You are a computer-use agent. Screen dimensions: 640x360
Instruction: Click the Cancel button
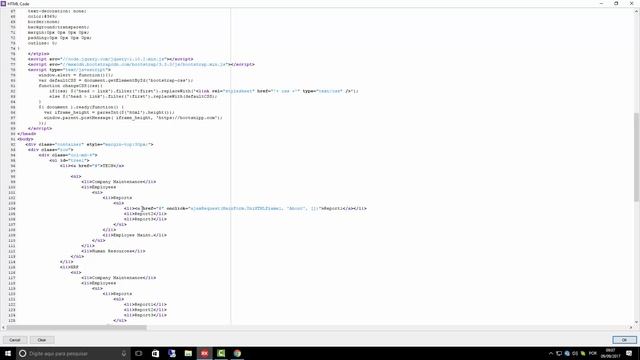tap(15, 340)
